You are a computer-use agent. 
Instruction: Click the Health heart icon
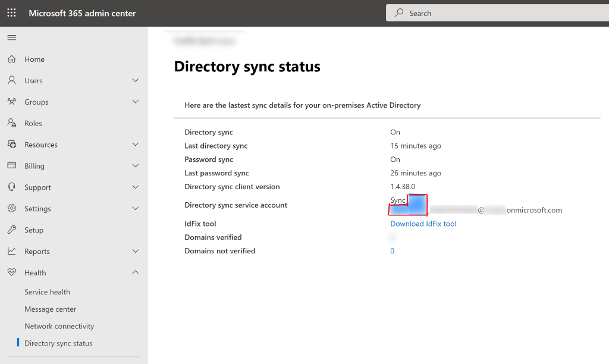click(12, 272)
